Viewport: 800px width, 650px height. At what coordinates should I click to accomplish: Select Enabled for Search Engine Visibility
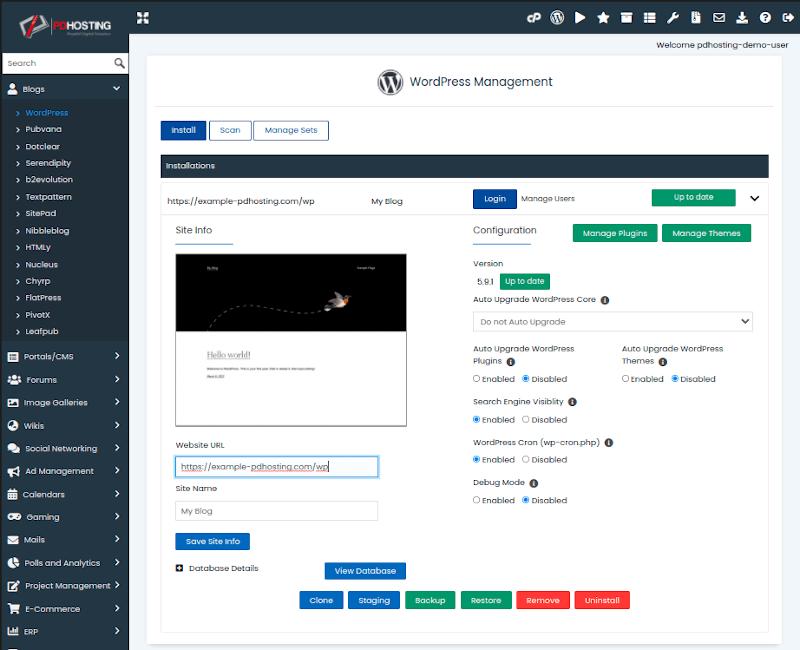pos(477,419)
